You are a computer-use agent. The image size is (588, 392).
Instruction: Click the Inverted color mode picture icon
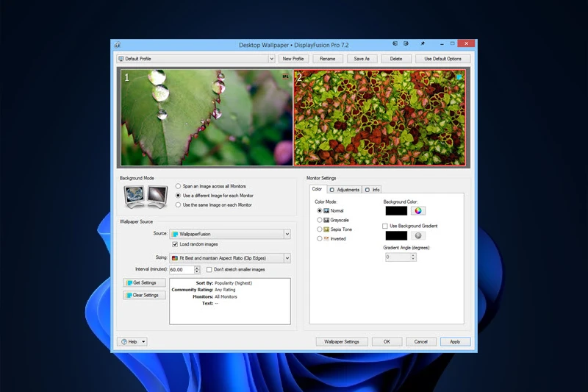(x=326, y=238)
